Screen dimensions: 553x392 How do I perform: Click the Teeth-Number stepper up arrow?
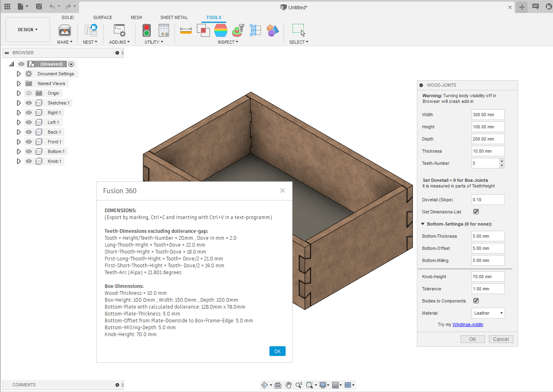point(502,161)
